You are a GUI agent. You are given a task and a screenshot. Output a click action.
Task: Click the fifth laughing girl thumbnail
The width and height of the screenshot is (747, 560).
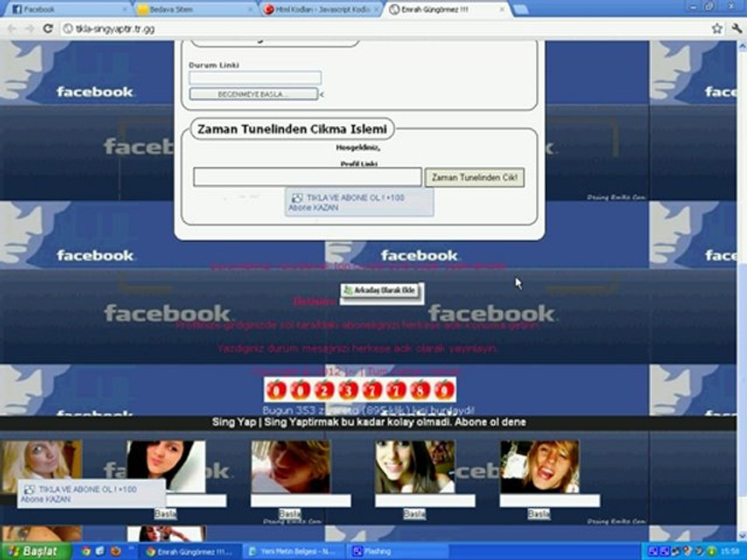(540, 466)
